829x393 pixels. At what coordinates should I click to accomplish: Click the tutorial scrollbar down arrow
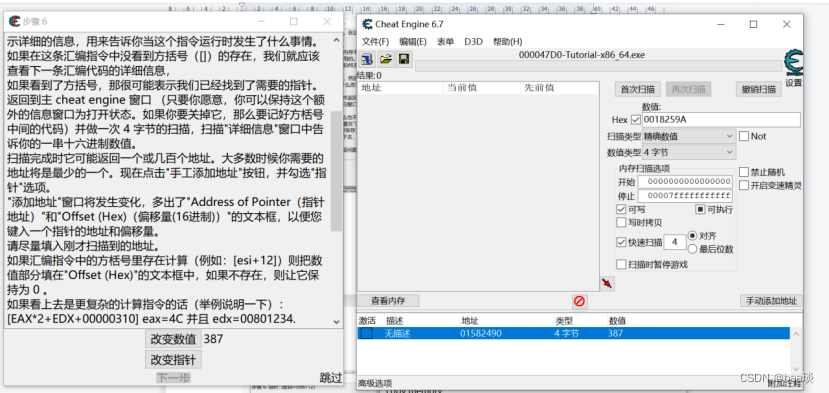[x=336, y=322]
